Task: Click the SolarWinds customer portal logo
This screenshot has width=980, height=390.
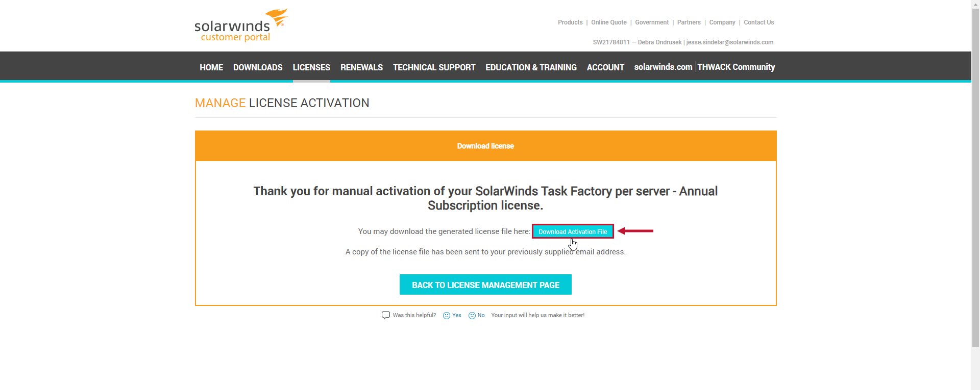Action: (241, 25)
